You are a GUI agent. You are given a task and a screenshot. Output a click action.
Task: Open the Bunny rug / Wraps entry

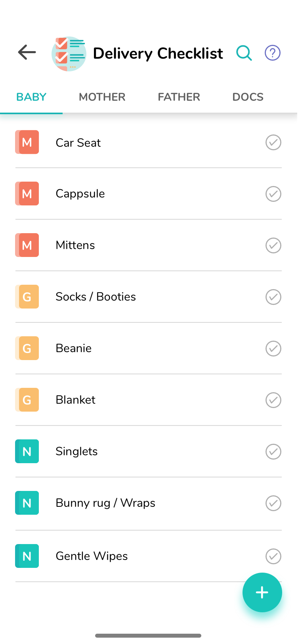(x=105, y=503)
